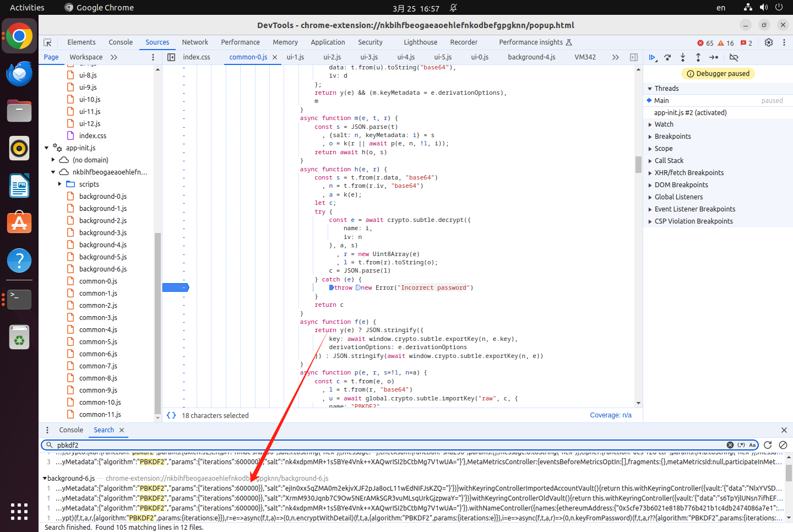Collapse the app-init.js tree node
Screen dimensions: 793x532
(47, 148)
